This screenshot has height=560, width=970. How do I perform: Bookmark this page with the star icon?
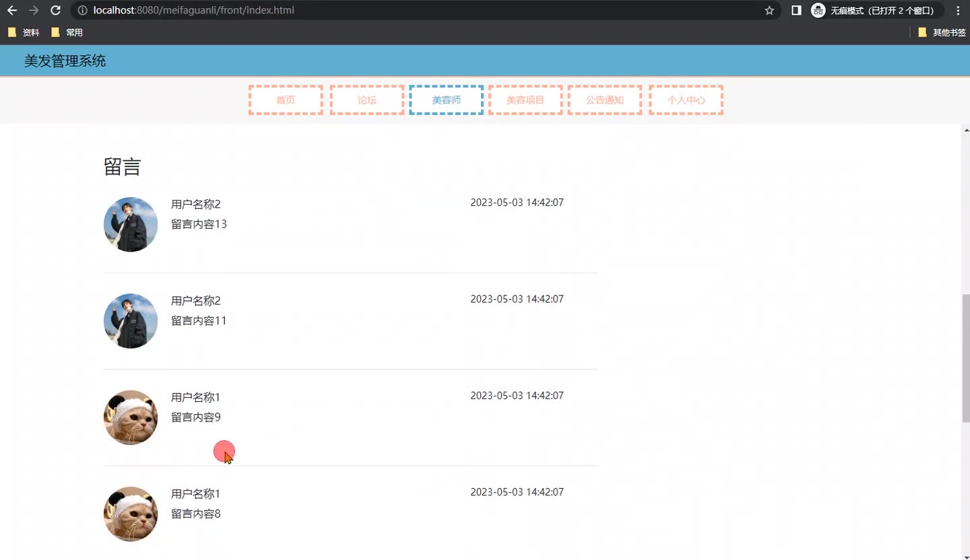[x=769, y=10]
